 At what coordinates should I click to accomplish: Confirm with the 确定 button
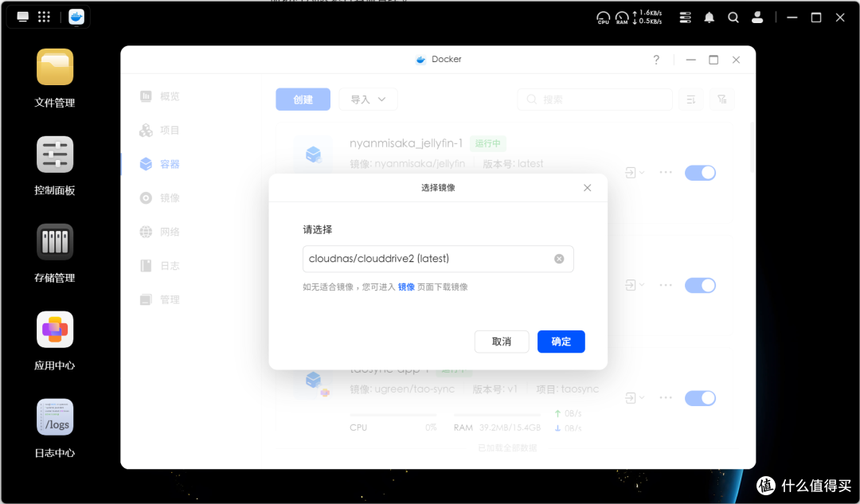(x=561, y=342)
